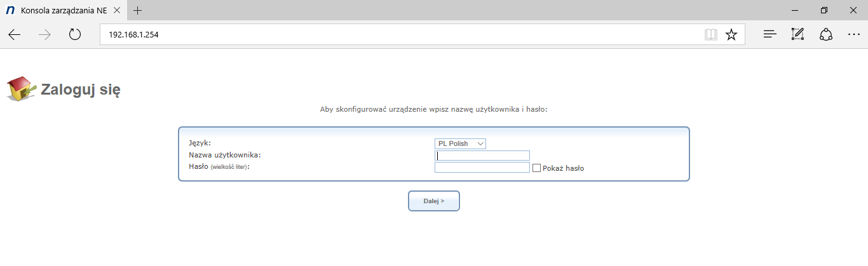This screenshot has height=266, width=868.
Task: Expand the PL Polish language dropdown
Action: coord(460,143)
